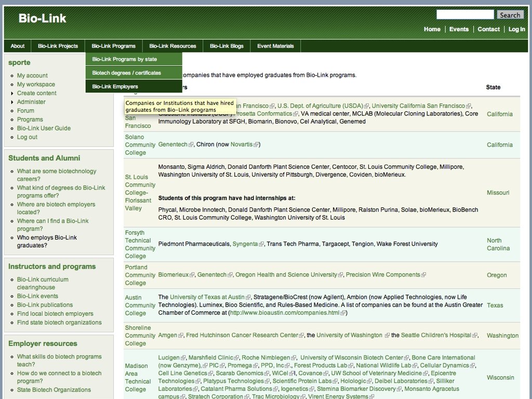Open Shoreline Community College link
The height and width of the screenshot is (399, 532).
(140, 336)
